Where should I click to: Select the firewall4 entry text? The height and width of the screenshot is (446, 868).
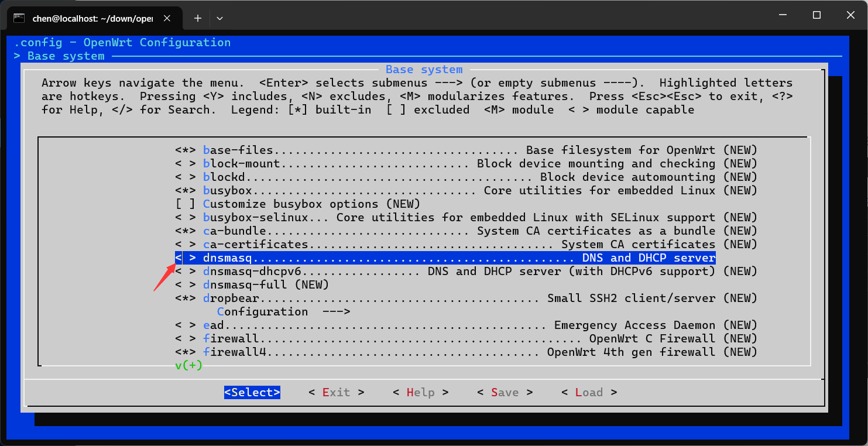tap(235, 352)
